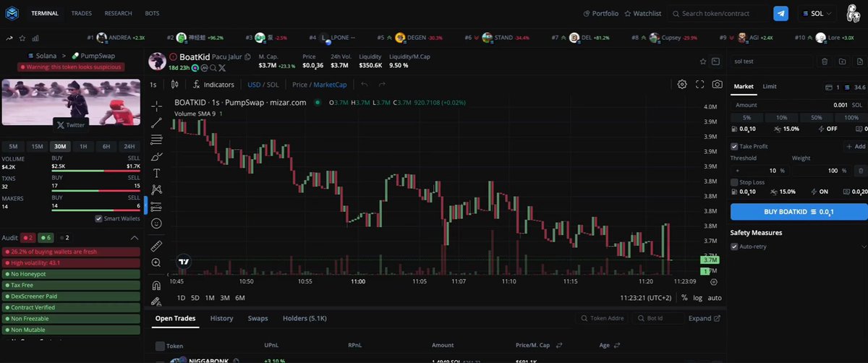The width and height of the screenshot is (868, 363).
Task: Select the trend line drawing tool
Action: tap(156, 123)
